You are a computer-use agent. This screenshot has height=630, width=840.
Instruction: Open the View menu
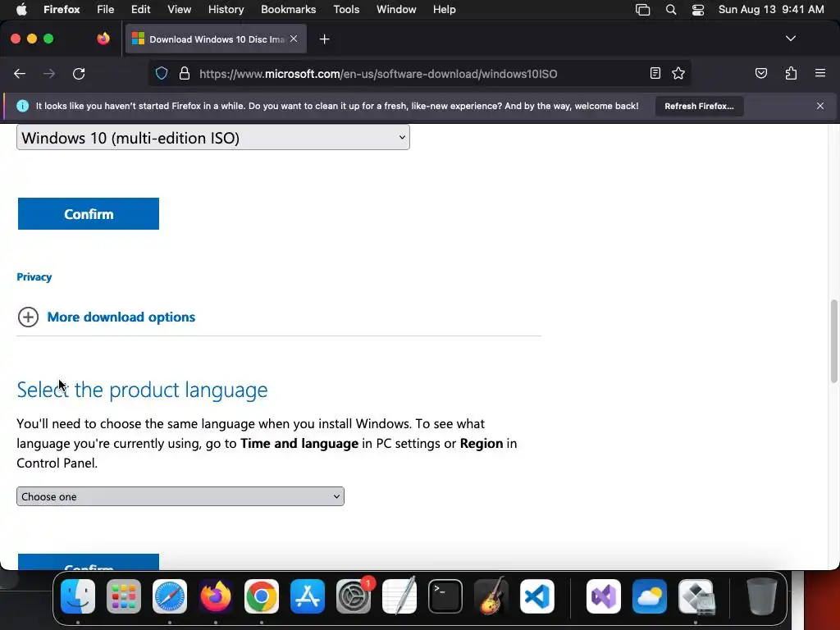(x=179, y=9)
